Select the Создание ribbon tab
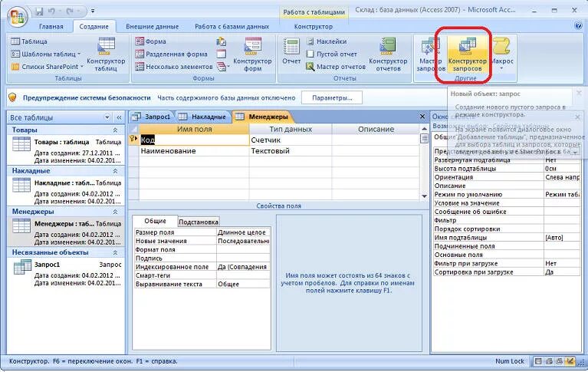 click(x=94, y=27)
